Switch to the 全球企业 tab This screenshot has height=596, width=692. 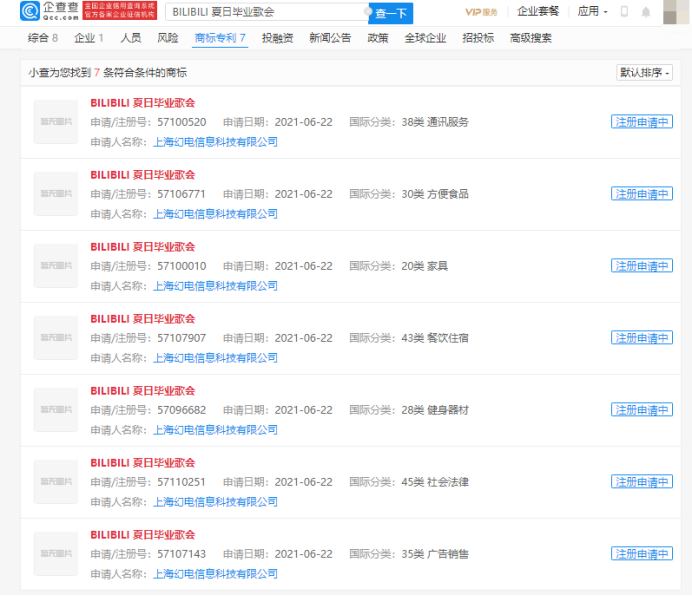click(x=425, y=38)
